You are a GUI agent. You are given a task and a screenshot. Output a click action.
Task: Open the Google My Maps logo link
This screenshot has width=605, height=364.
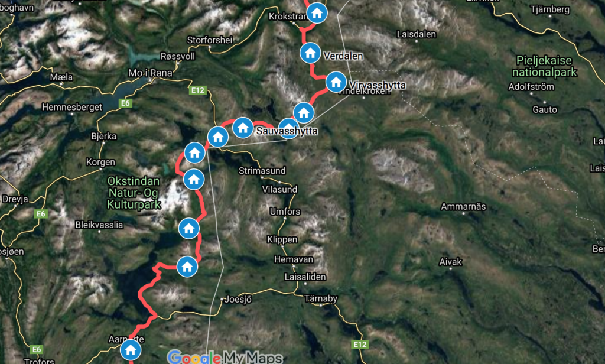(x=225, y=357)
